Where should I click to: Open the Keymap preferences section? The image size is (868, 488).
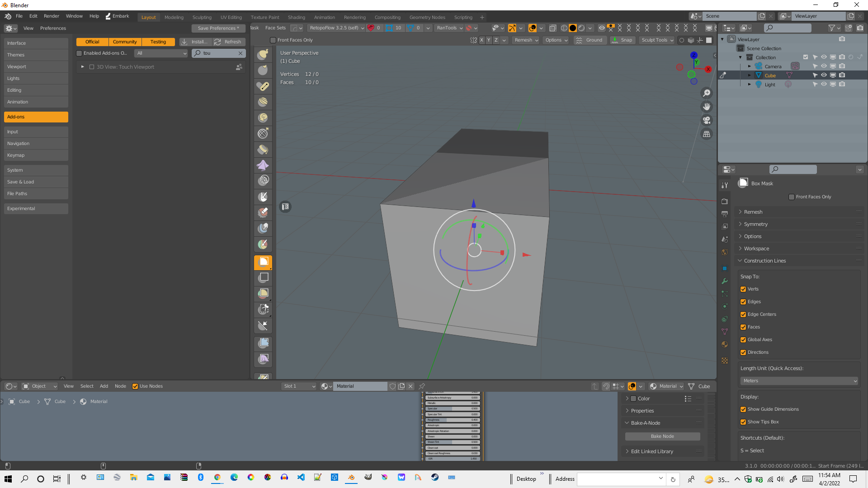click(36, 155)
